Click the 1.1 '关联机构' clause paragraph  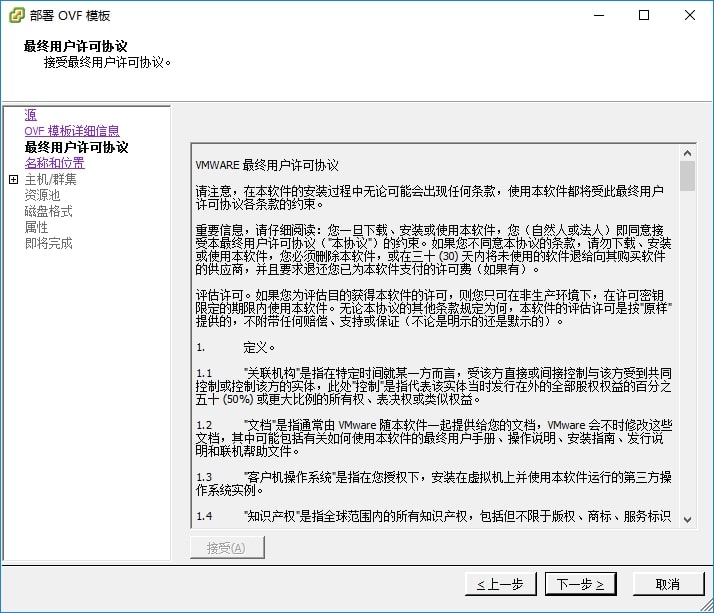tap(434, 387)
